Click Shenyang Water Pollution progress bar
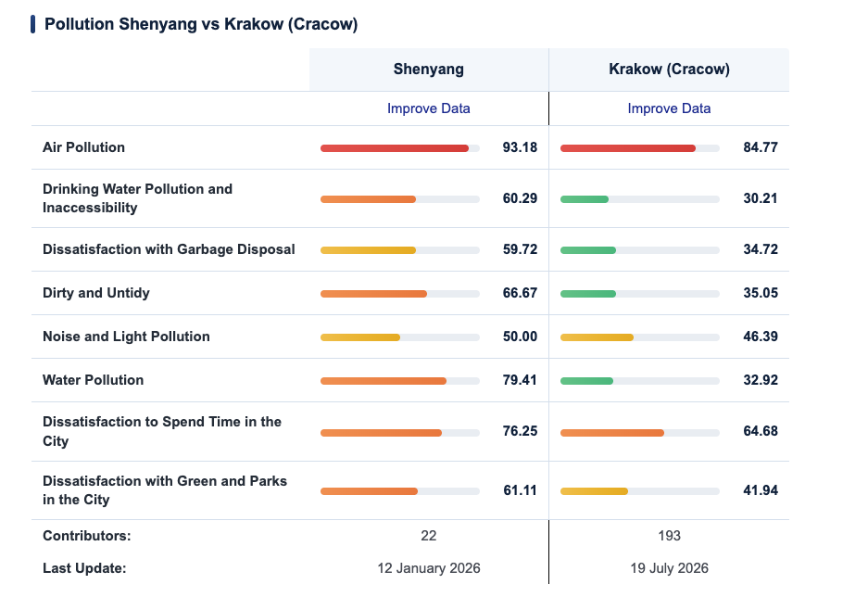 click(x=399, y=381)
